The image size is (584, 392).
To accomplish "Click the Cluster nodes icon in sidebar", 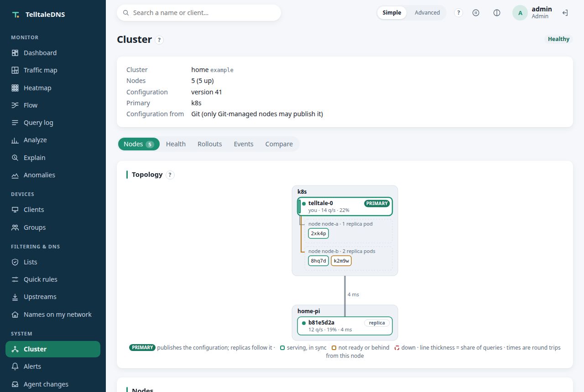I will point(15,349).
